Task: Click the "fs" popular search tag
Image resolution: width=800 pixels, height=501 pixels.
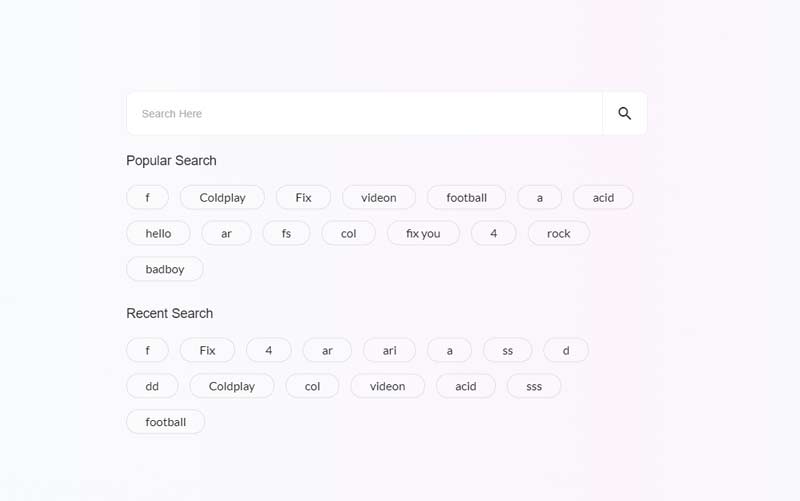Action: click(x=286, y=234)
